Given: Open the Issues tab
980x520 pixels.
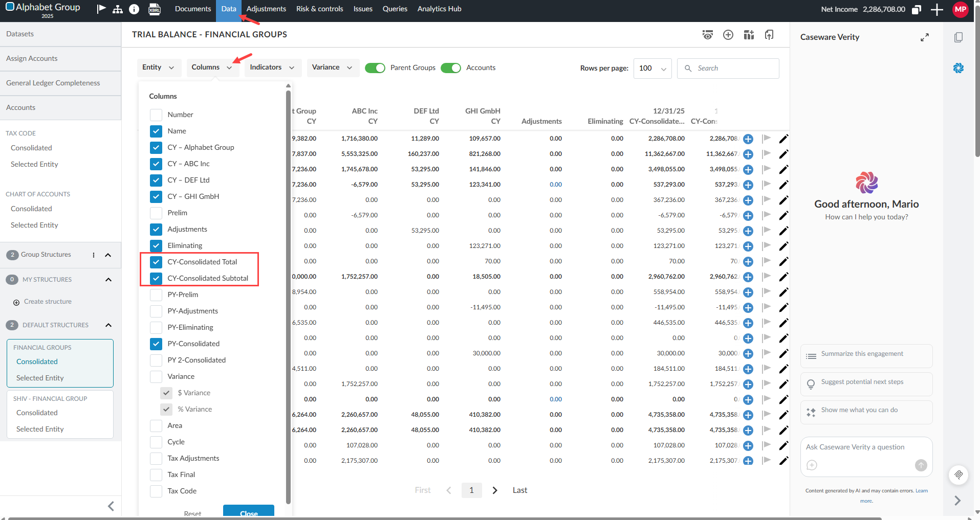Looking at the screenshot, I should 363,9.
